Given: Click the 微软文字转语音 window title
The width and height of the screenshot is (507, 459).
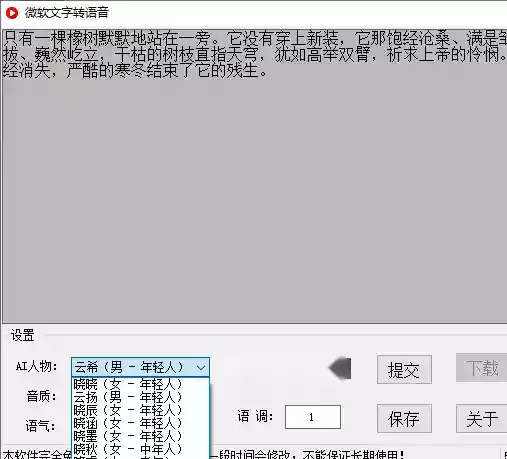Looking at the screenshot, I should click(x=67, y=13).
